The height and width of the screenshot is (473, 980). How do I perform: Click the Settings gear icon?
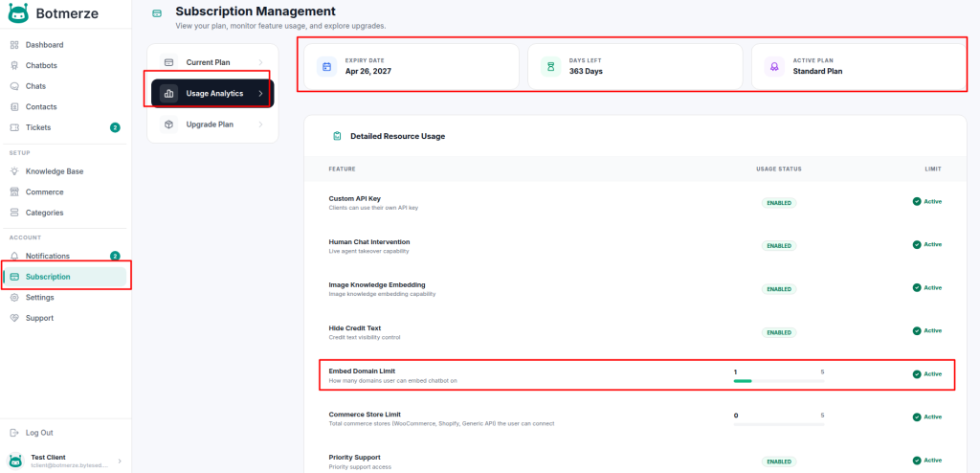pyautogui.click(x=14, y=297)
